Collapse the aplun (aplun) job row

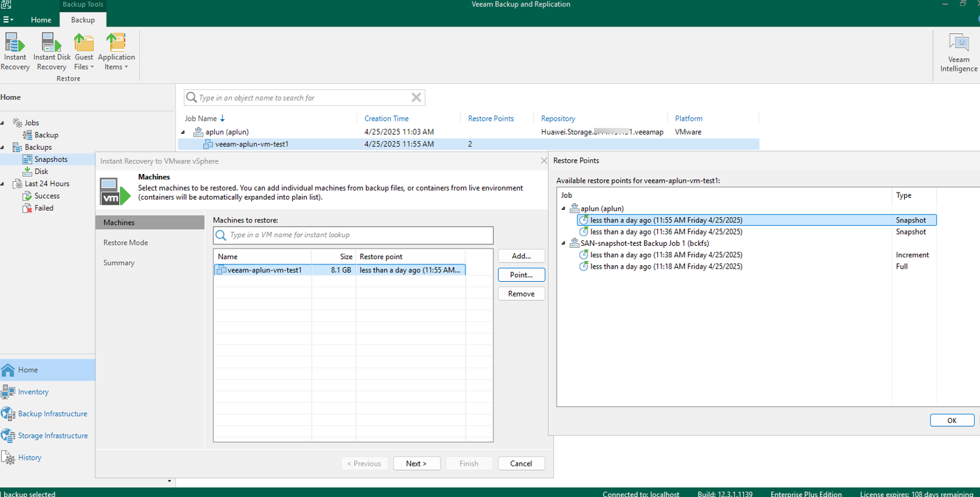point(184,132)
